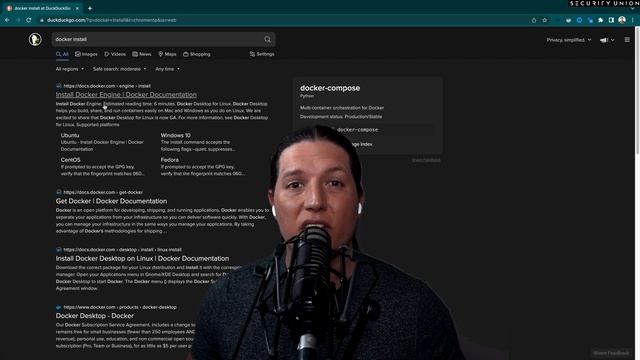Click the browser forward arrow

click(x=18, y=20)
